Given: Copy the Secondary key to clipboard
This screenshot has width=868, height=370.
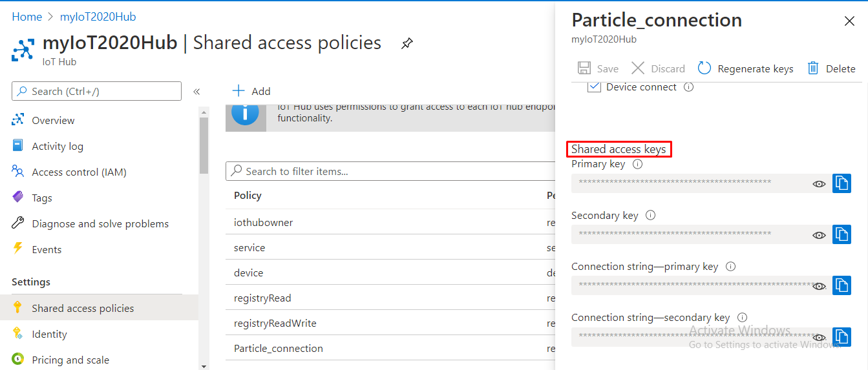Looking at the screenshot, I should point(842,234).
